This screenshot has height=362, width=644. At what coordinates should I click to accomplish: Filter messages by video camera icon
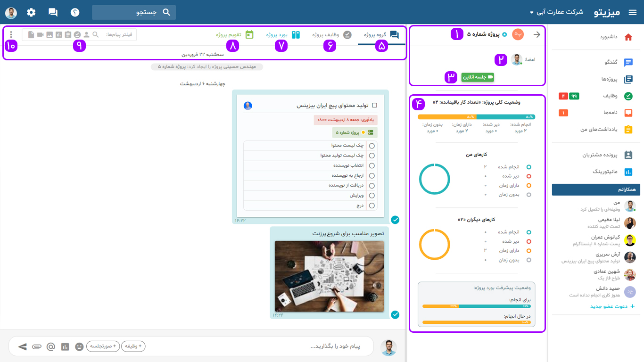(x=40, y=34)
